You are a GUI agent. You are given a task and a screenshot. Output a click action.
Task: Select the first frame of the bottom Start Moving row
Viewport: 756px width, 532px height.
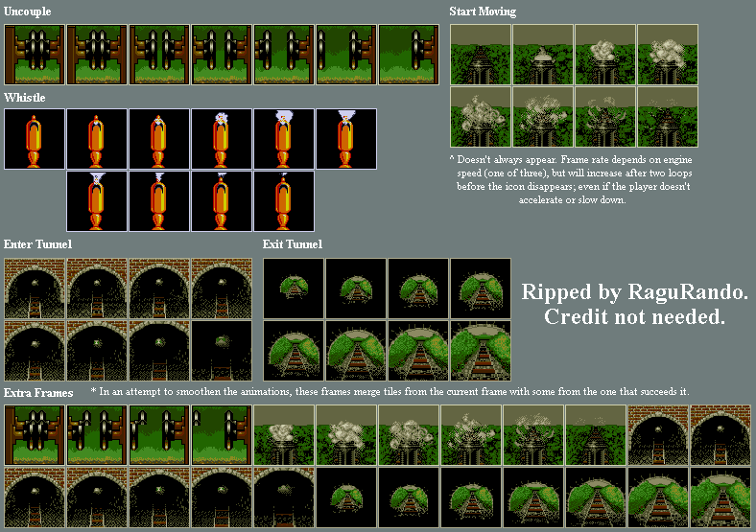481,117
